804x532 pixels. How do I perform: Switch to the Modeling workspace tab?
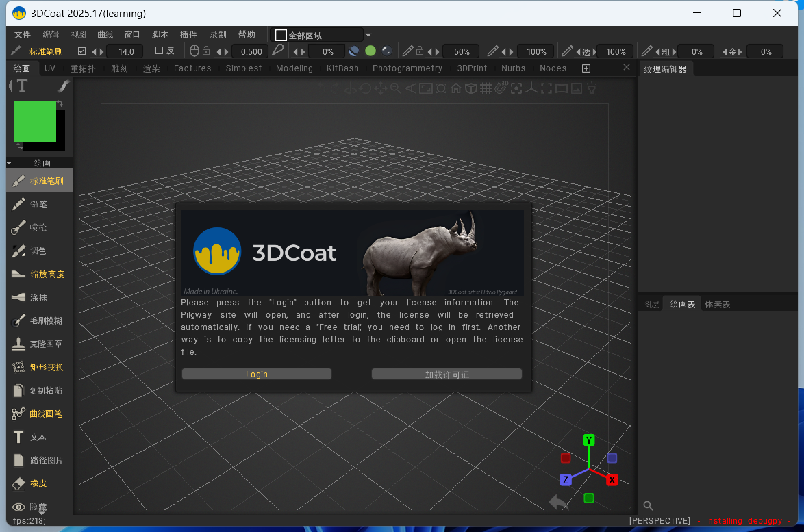click(294, 68)
